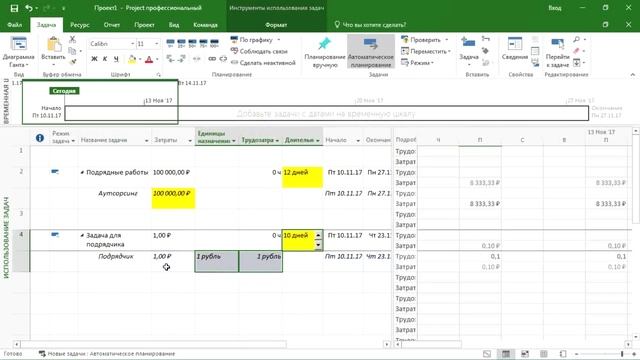This screenshot has height=360, width=640.
Task: Collapse the Подрядные работы task group
Action: click(x=82, y=173)
